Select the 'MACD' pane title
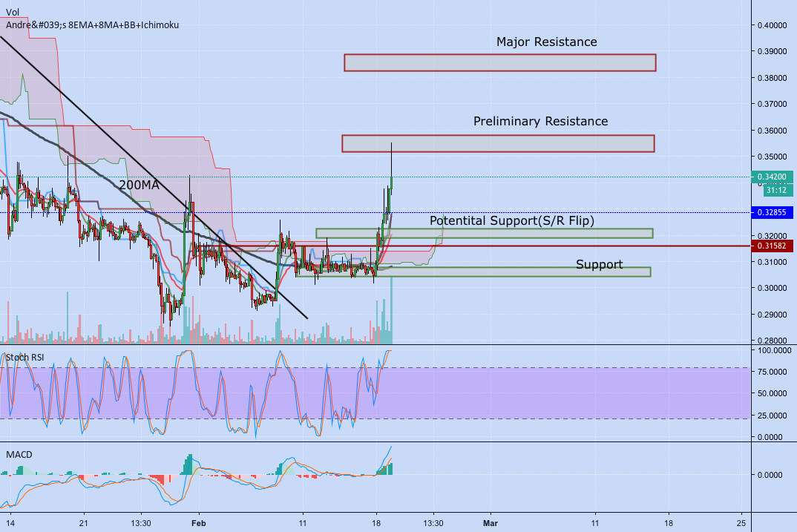This screenshot has height=532, width=797. pyautogui.click(x=19, y=454)
